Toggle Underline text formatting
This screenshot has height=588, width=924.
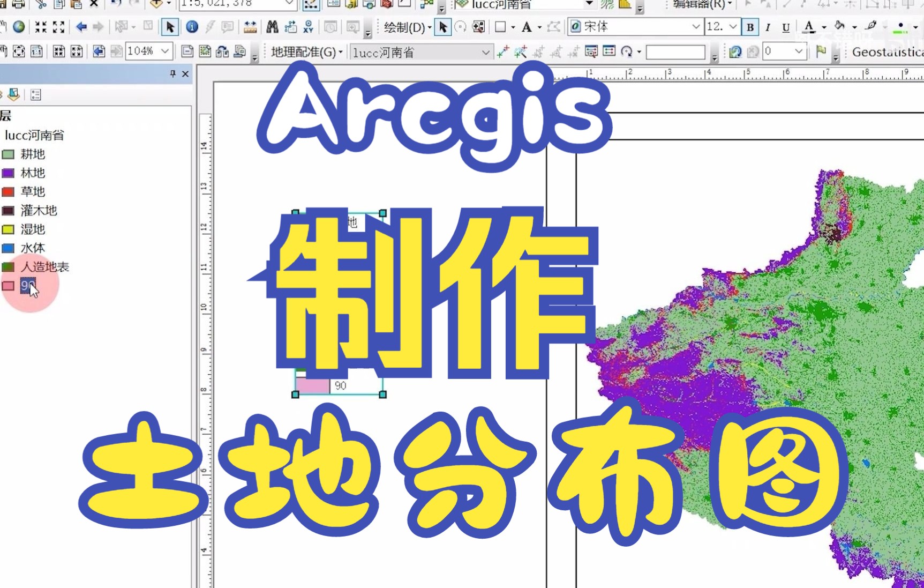tap(785, 27)
